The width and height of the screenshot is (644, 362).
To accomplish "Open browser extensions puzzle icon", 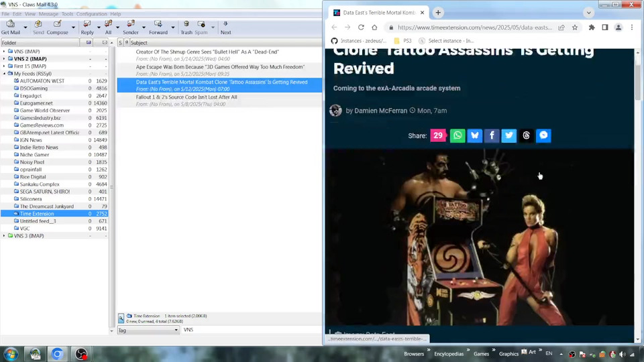I will [592, 27].
